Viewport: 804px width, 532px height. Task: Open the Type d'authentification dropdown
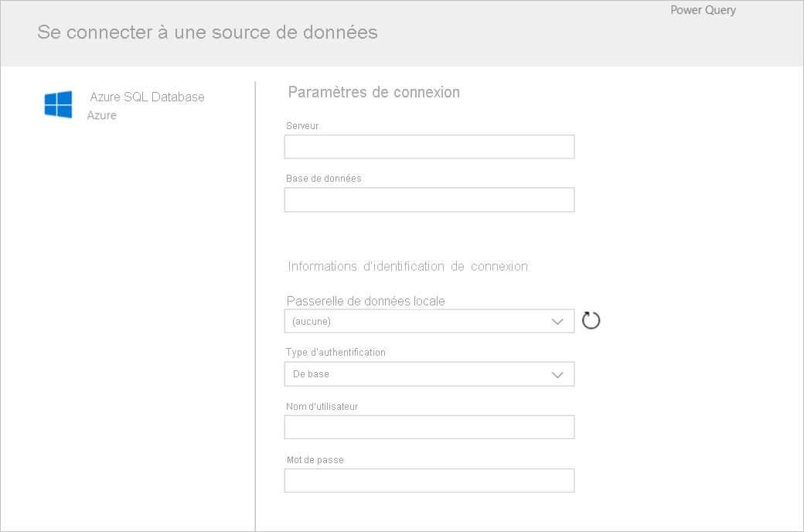pos(429,373)
